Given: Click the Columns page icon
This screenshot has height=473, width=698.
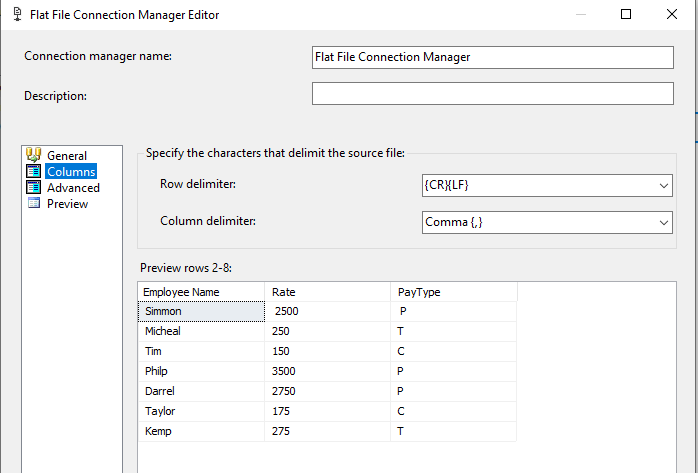Looking at the screenshot, I should click(33, 171).
